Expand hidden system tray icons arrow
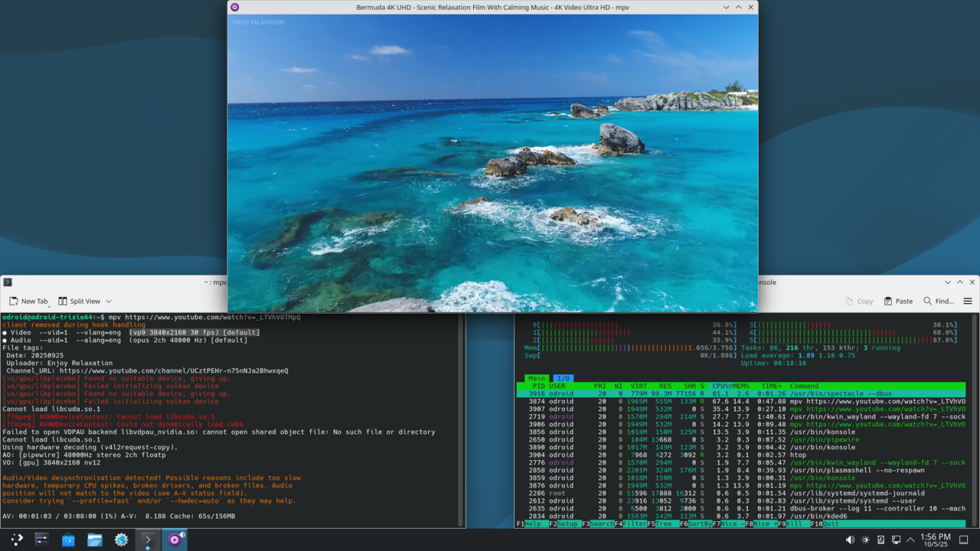Viewport: 980px width, 551px height. pos(910,540)
